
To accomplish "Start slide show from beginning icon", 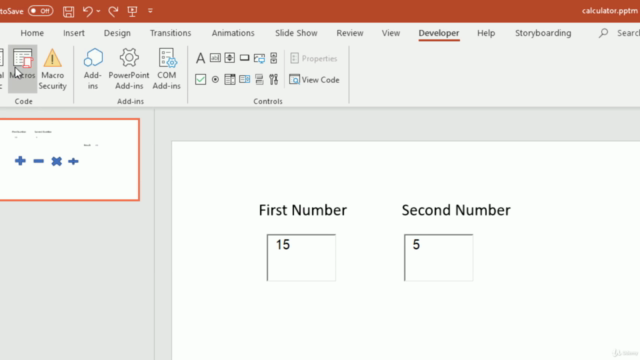I will (132, 11).
